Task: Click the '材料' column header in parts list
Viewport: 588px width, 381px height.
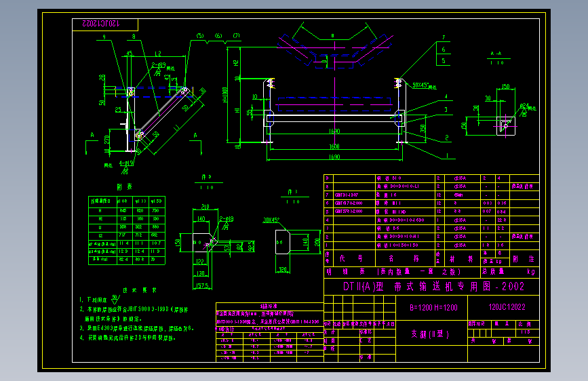Action: [462, 259]
